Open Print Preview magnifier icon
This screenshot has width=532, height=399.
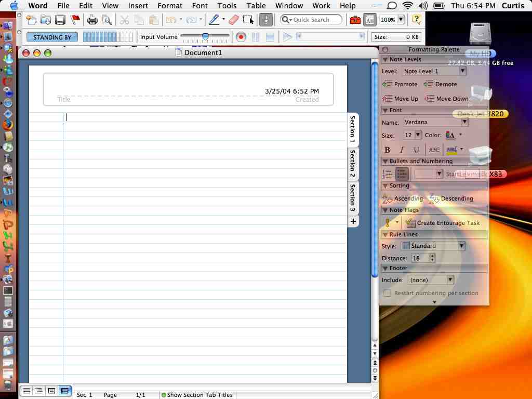107,20
